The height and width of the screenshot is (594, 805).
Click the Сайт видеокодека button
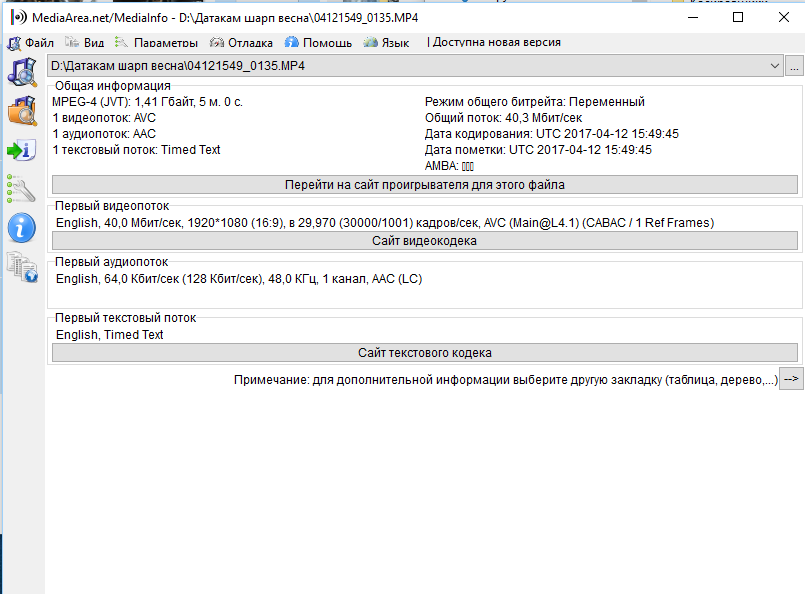point(425,241)
